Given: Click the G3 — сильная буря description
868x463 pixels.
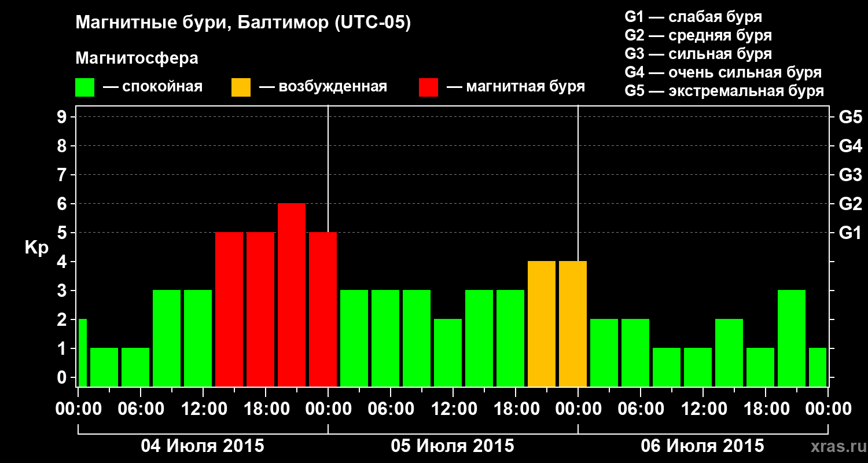Looking at the screenshot, I should [x=698, y=54].
